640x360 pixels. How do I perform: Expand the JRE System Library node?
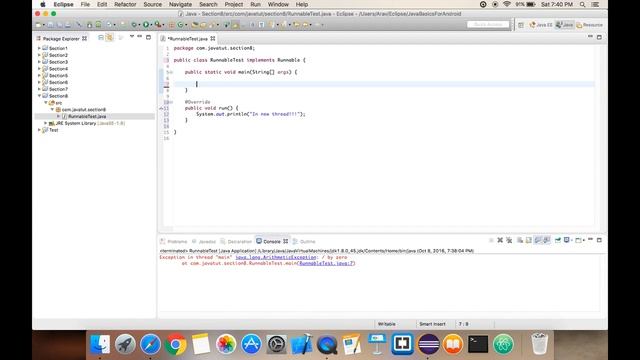(46, 123)
